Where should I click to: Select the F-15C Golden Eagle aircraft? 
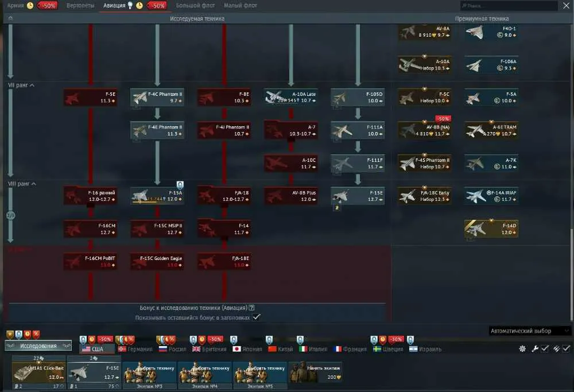coord(157,261)
